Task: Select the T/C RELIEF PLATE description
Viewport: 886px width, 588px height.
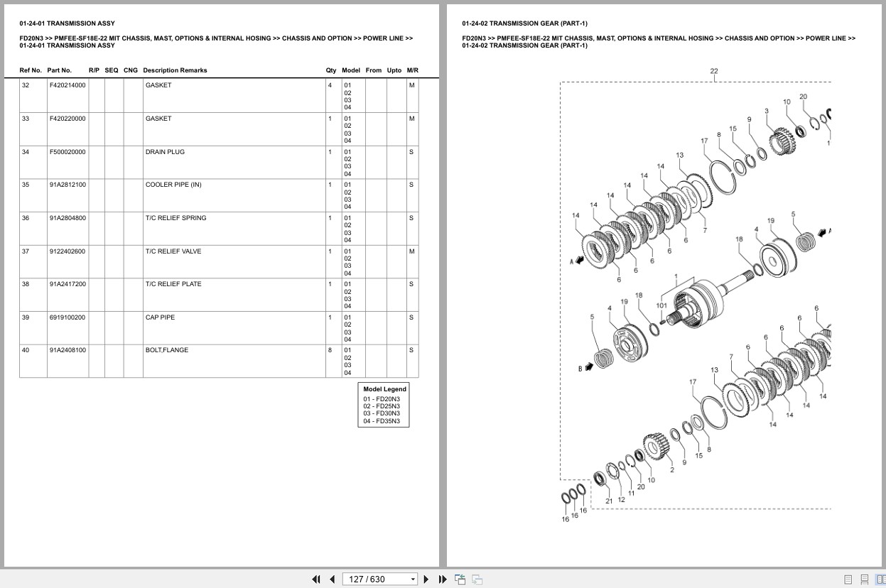Action: tap(173, 284)
